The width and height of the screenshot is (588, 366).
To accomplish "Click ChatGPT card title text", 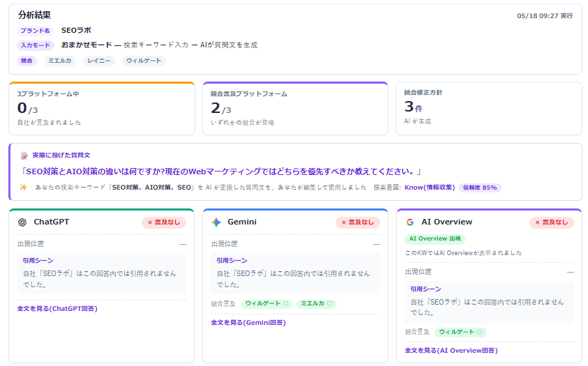I will (x=52, y=222).
